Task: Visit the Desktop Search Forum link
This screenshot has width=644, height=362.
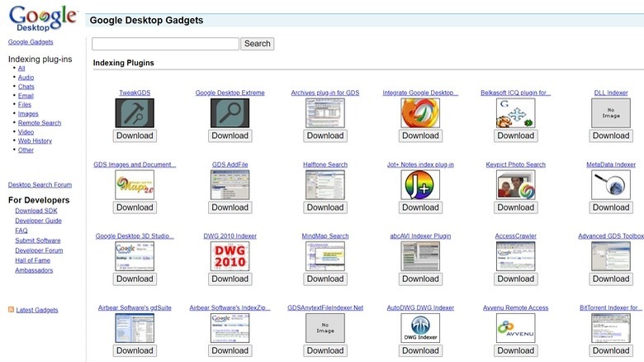Action: tap(40, 185)
